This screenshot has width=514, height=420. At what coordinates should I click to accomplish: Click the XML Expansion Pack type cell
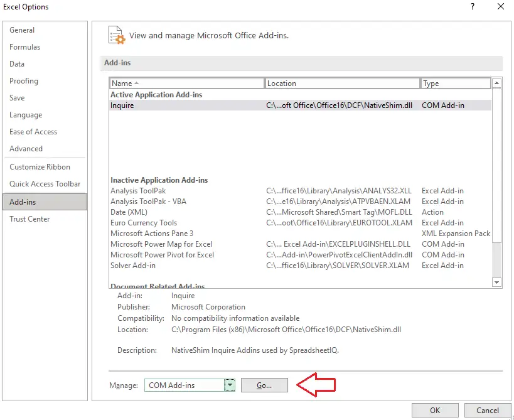456,234
